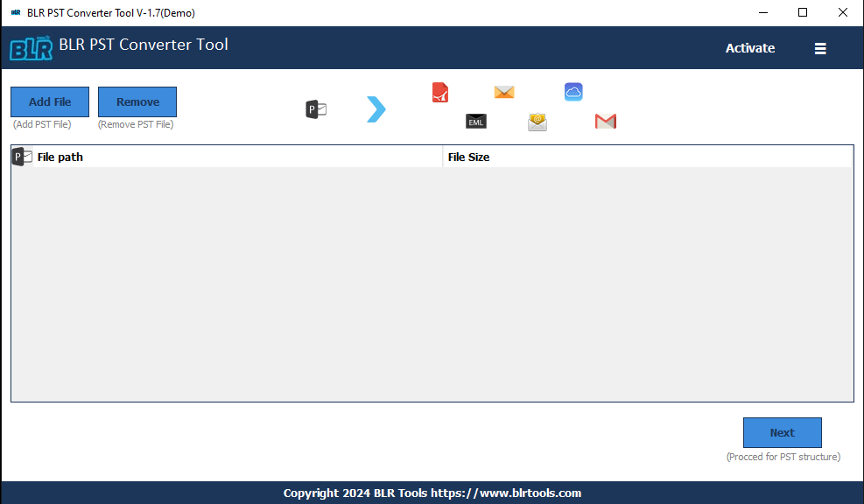The image size is (864, 504).
Task: Click the BLR logo in header
Action: 32,48
